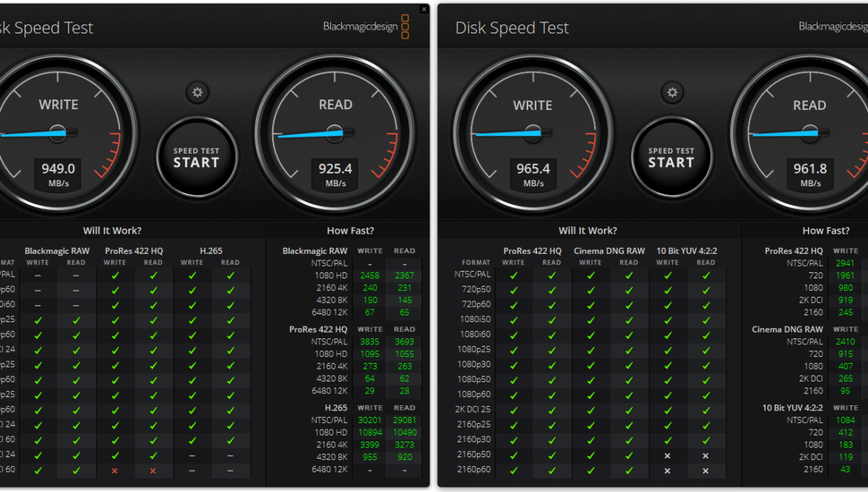Click H.265 2160 4K read value 3273
Viewport: 868px width, 492px height.
(404, 445)
